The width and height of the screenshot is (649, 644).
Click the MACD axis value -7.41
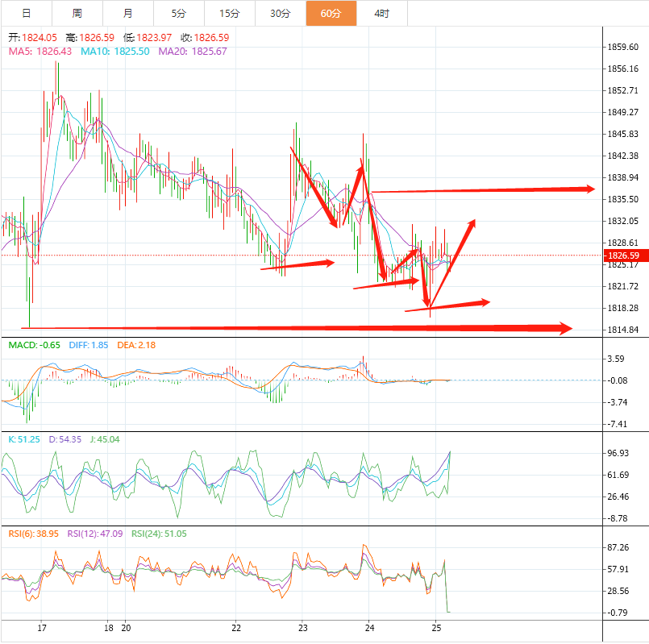tap(617, 424)
